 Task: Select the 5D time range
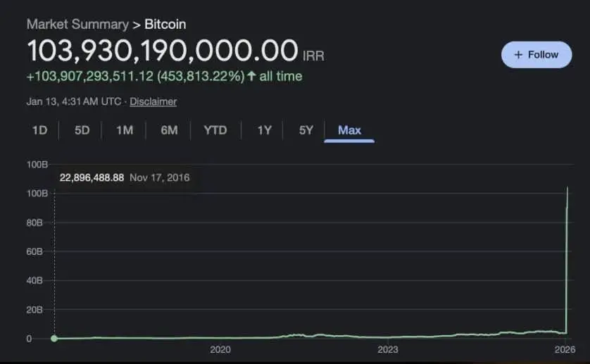pyautogui.click(x=82, y=130)
